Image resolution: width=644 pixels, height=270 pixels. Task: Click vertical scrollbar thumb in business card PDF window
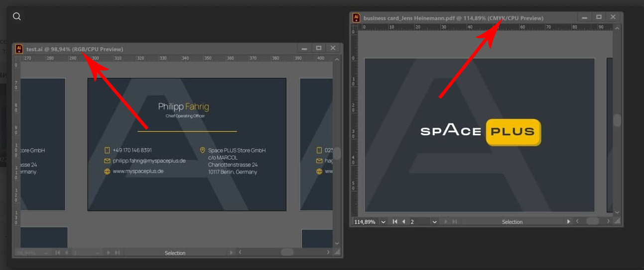(x=617, y=120)
